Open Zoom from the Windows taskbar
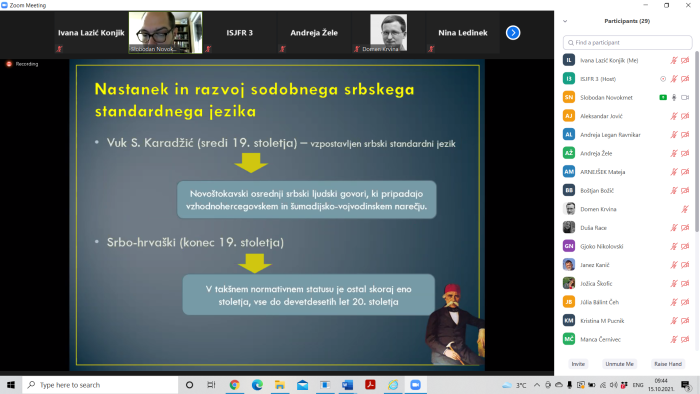700x394 pixels. pyautogui.click(x=415, y=385)
